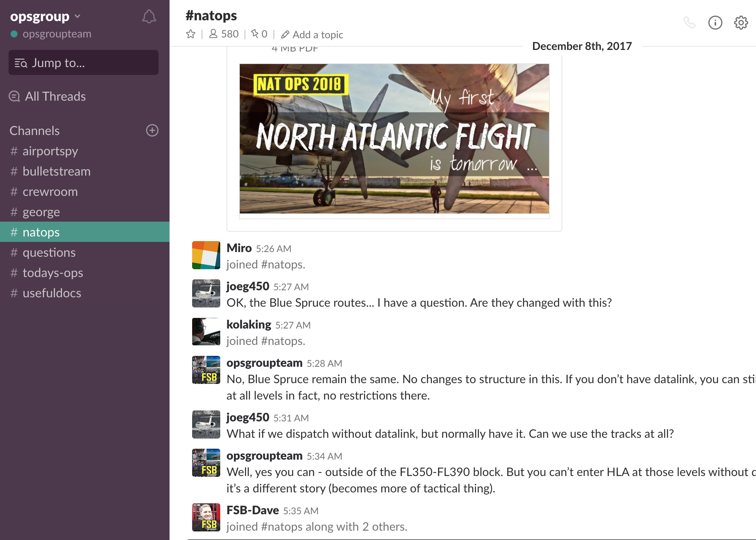Viewport: 756px width, 540px height.
Task: View the 580 channel members
Action: [x=224, y=34]
